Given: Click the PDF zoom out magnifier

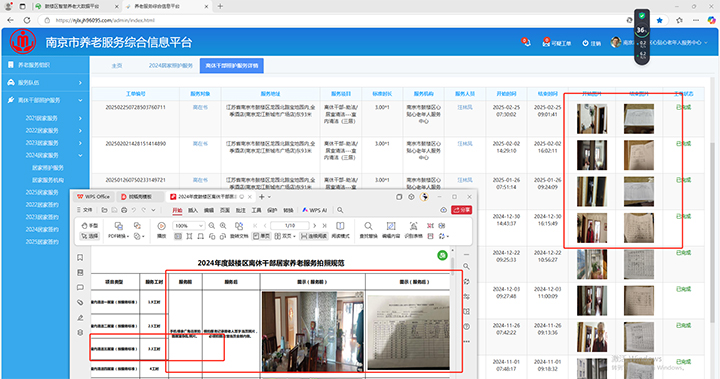Looking at the screenshot, I should pyautogui.click(x=212, y=226).
